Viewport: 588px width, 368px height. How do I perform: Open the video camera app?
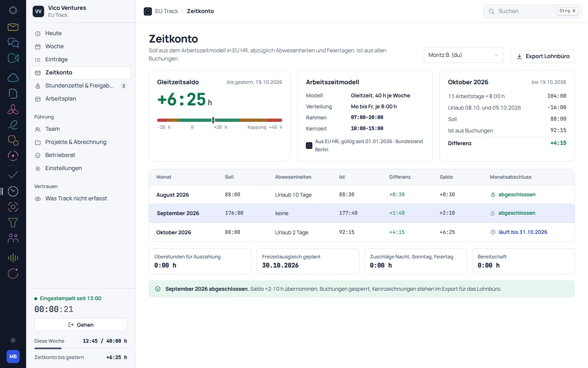coord(13,58)
